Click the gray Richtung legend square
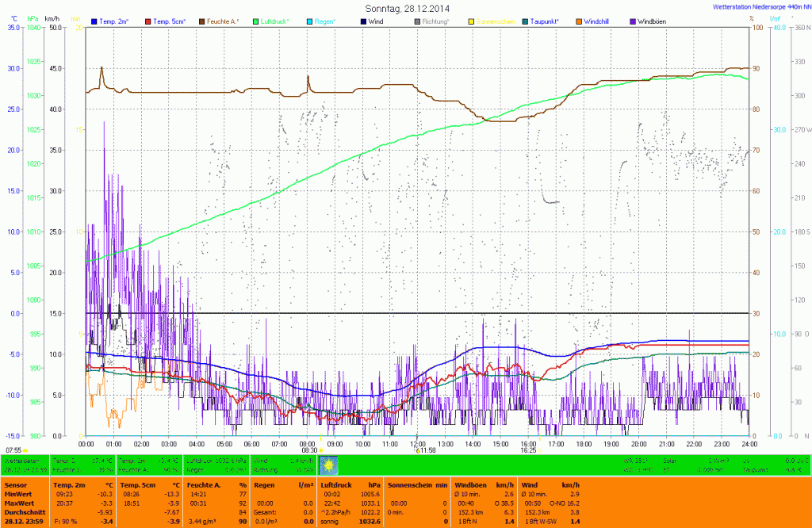The height and width of the screenshot is (528, 812). pyautogui.click(x=418, y=21)
